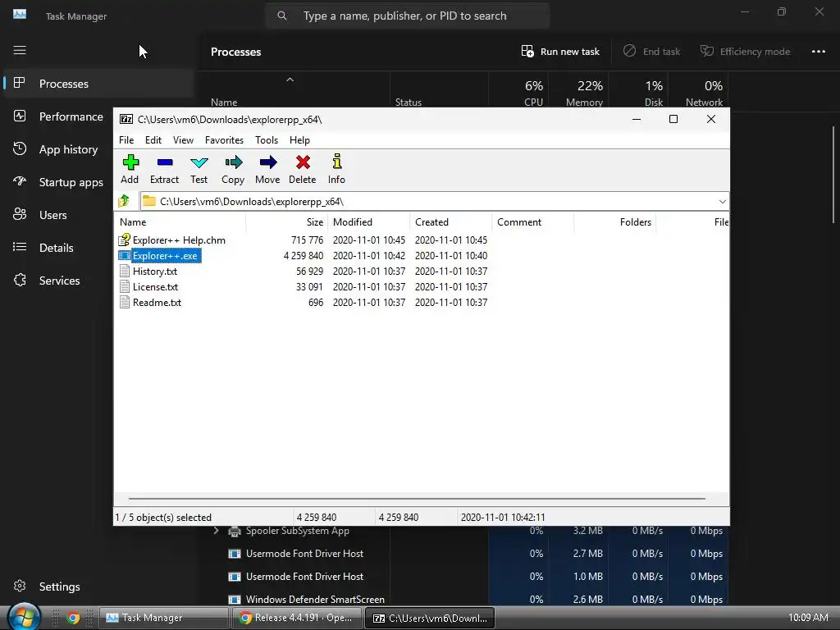The width and height of the screenshot is (840, 630).
Task: Click the Task Manager search box
Action: point(408,16)
